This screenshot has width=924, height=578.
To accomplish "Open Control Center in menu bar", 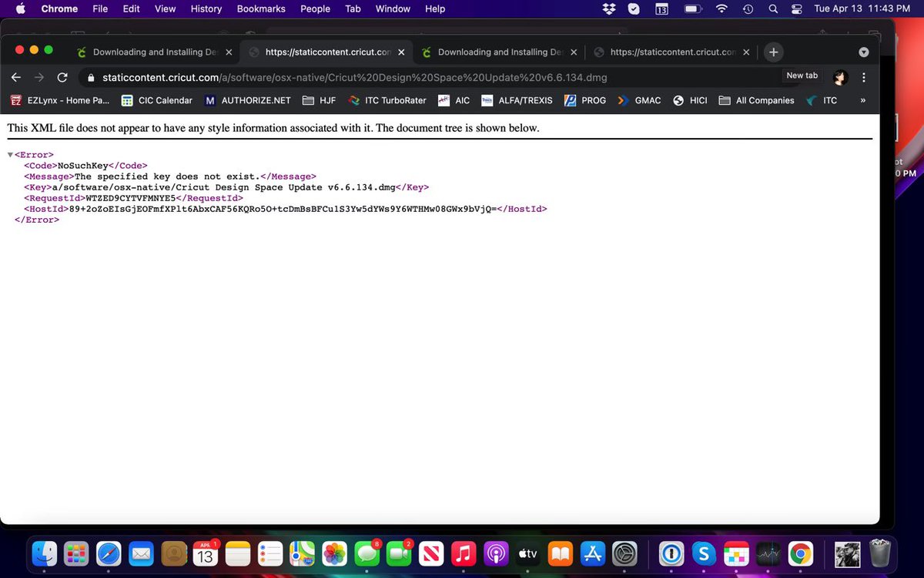I will 797,8.
